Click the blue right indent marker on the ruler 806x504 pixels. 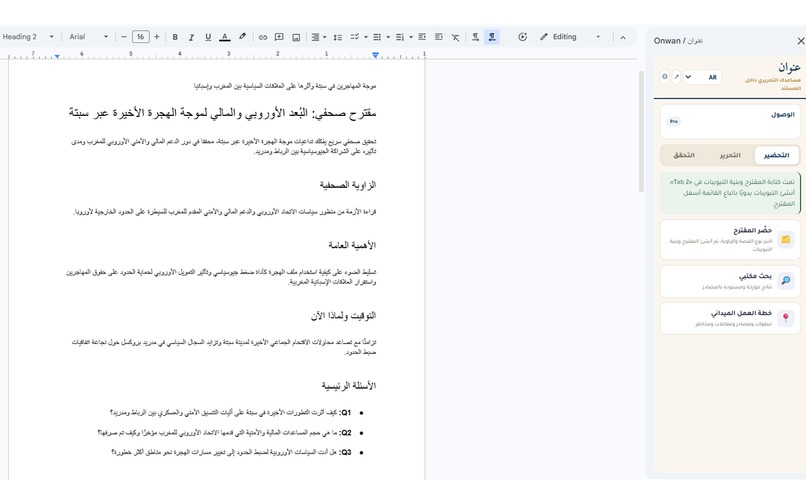(375, 55)
